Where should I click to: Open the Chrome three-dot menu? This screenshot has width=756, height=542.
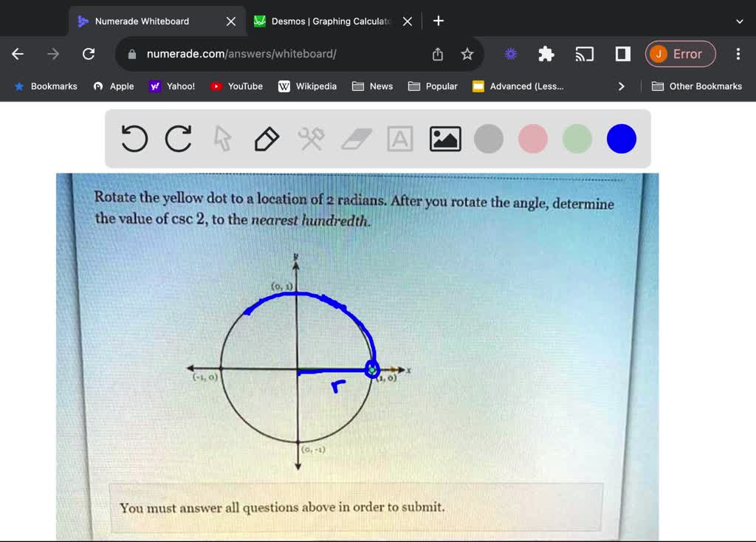(x=738, y=53)
